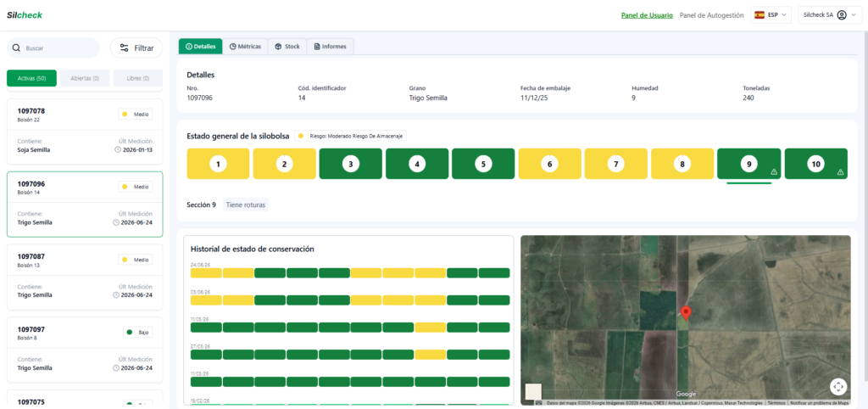Click the yellow bar in 27/03/26 row

pos(430,354)
